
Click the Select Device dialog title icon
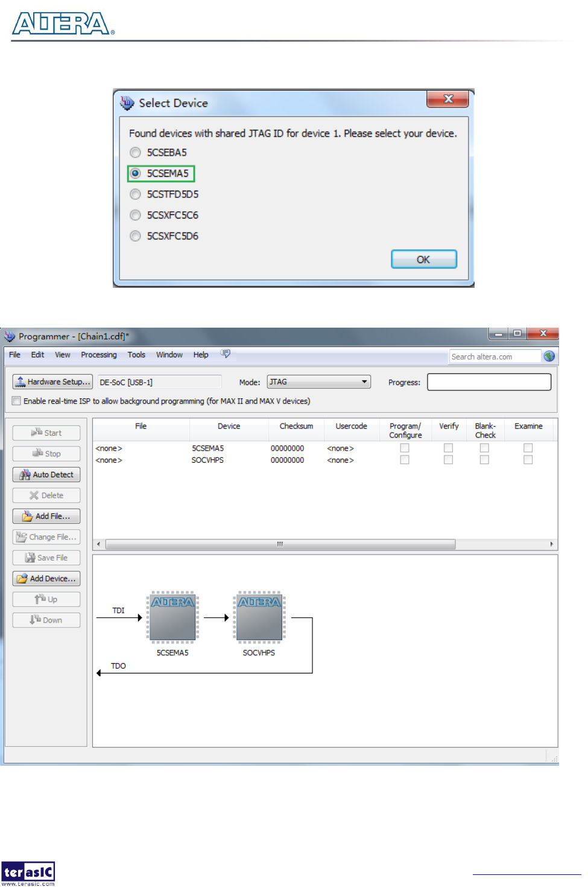127,103
